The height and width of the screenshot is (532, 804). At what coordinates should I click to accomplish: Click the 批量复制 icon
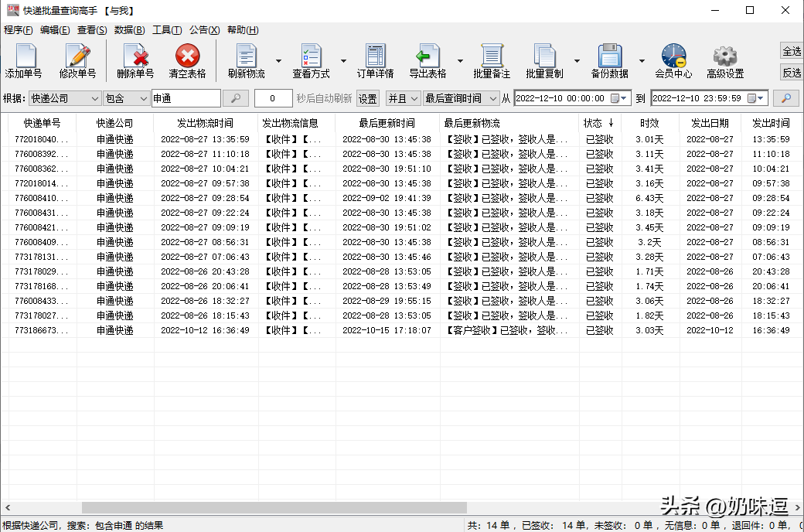point(544,56)
